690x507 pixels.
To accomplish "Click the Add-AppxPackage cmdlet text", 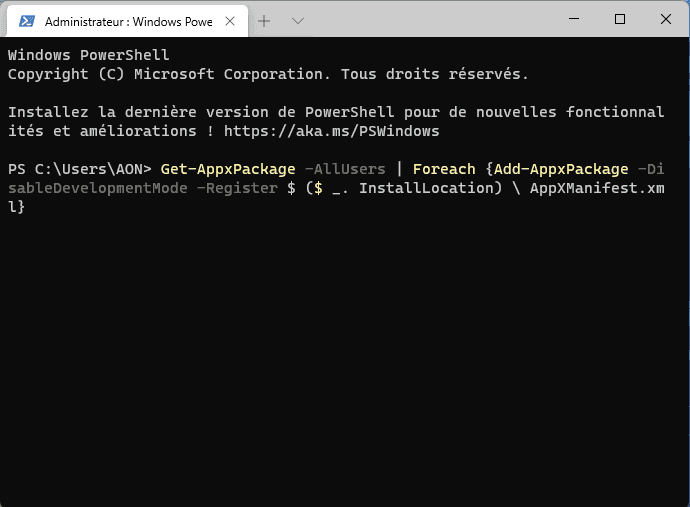I will click(560, 169).
